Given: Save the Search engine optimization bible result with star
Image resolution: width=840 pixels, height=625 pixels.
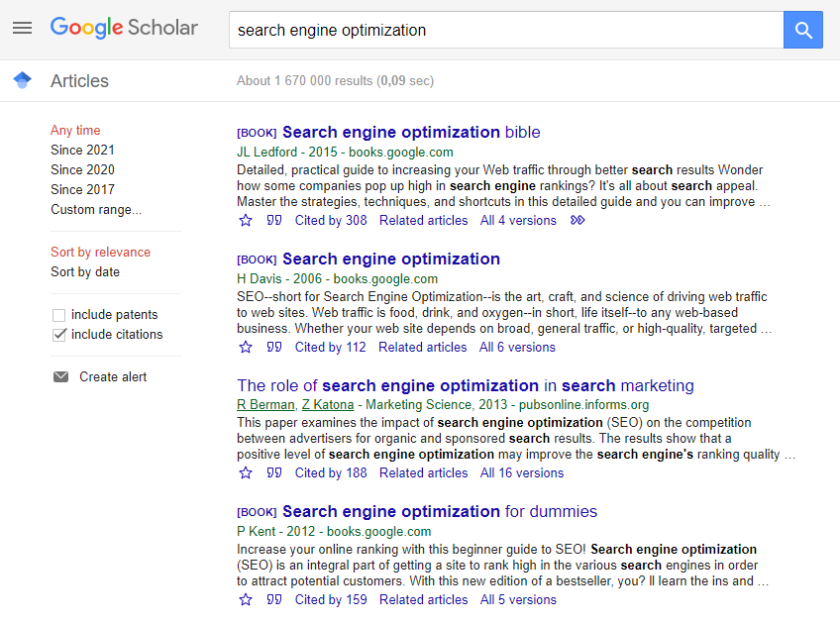Looking at the screenshot, I should [x=247, y=221].
